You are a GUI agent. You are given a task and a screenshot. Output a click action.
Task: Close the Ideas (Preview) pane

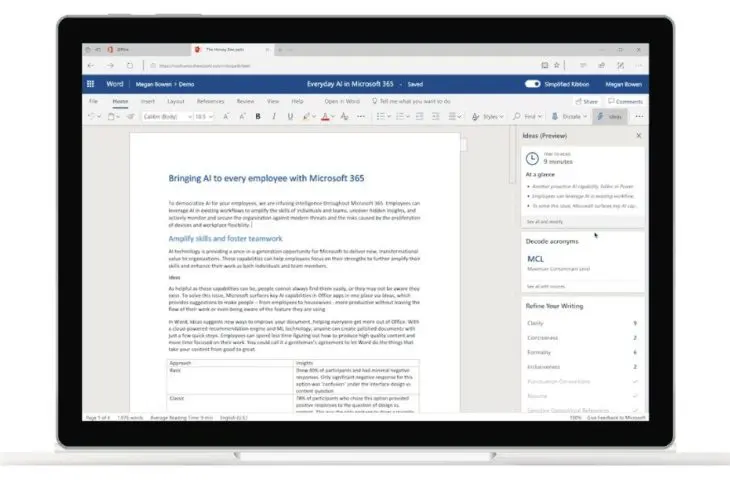(x=639, y=135)
